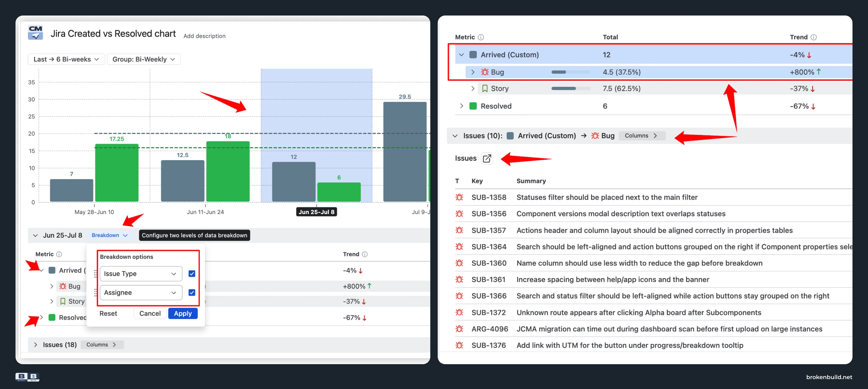Click Add description
The height and width of the screenshot is (389, 868).
click(204, 36)
